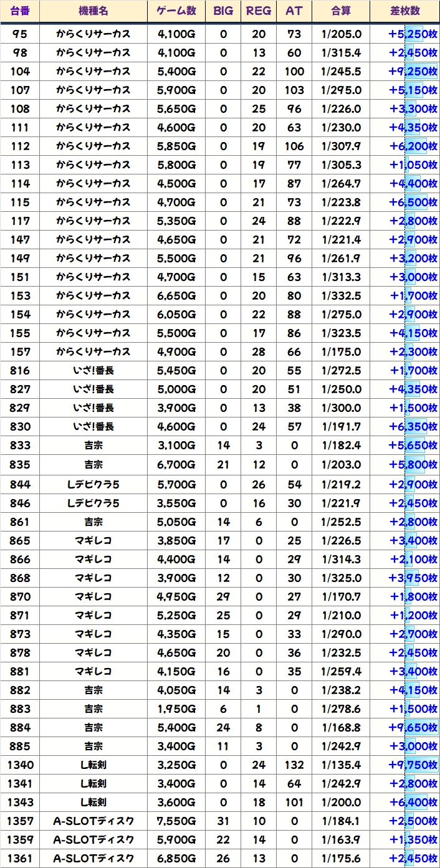Click 3,550G game count for machine 846
This screenshot has width=440, height=868.
click(177, 503)
